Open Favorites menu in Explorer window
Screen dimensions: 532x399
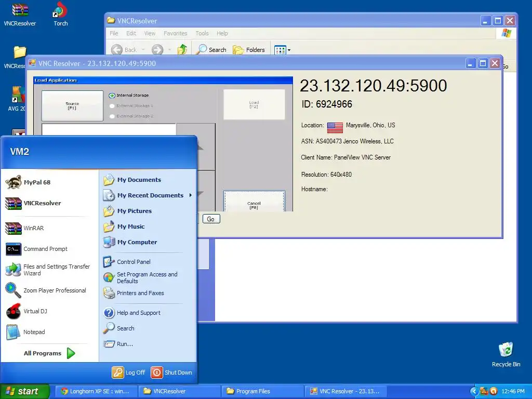point(176,33)
